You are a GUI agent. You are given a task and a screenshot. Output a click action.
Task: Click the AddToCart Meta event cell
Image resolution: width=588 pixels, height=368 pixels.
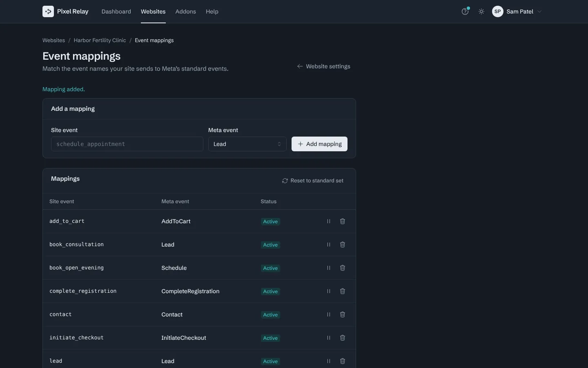(x=176, y=221)
